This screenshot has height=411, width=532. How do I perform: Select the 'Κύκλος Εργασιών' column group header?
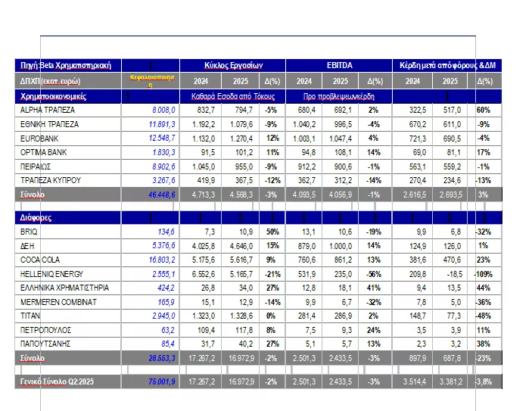click(x=233, y=65)
